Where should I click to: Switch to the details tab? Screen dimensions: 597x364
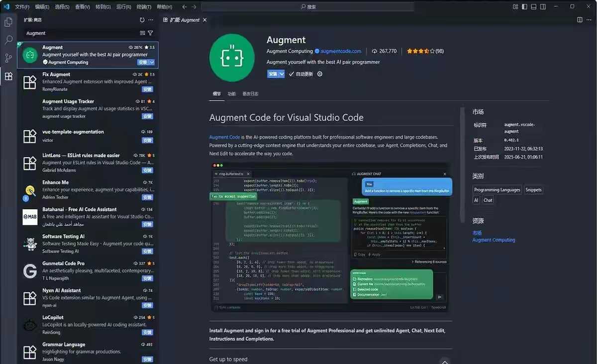217,93
